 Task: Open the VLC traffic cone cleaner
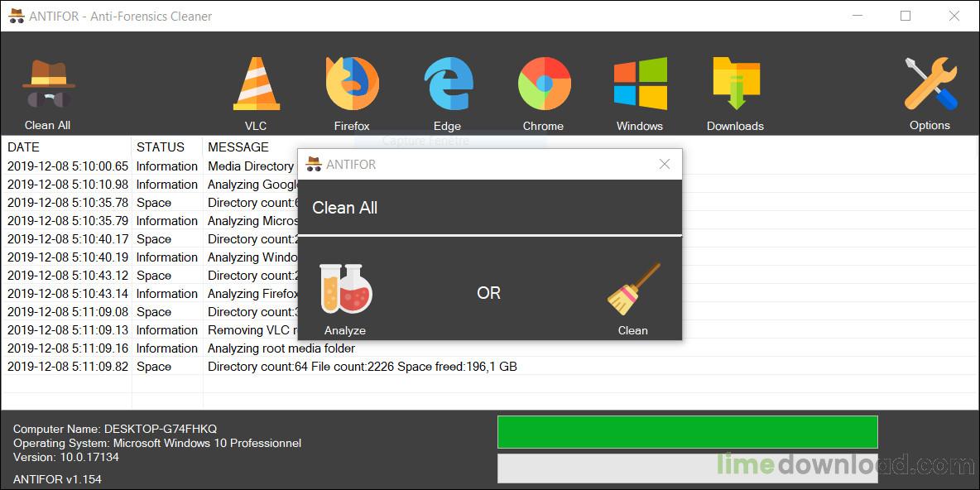(256, 86)
